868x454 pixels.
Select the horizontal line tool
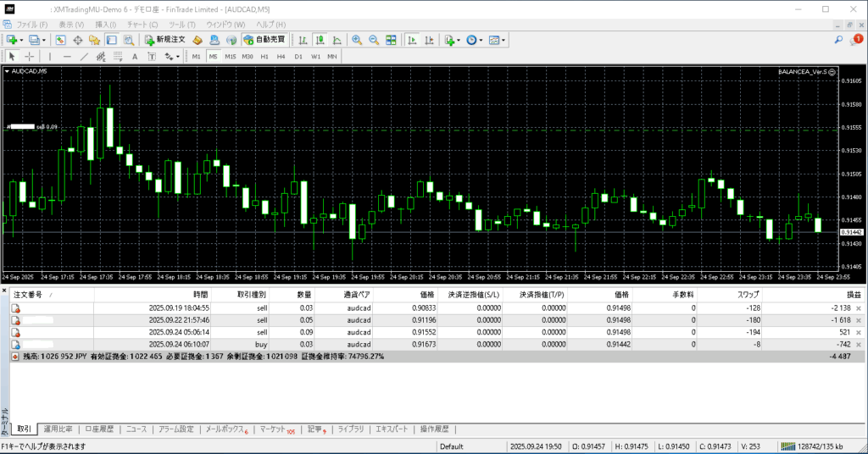[66, 57]
